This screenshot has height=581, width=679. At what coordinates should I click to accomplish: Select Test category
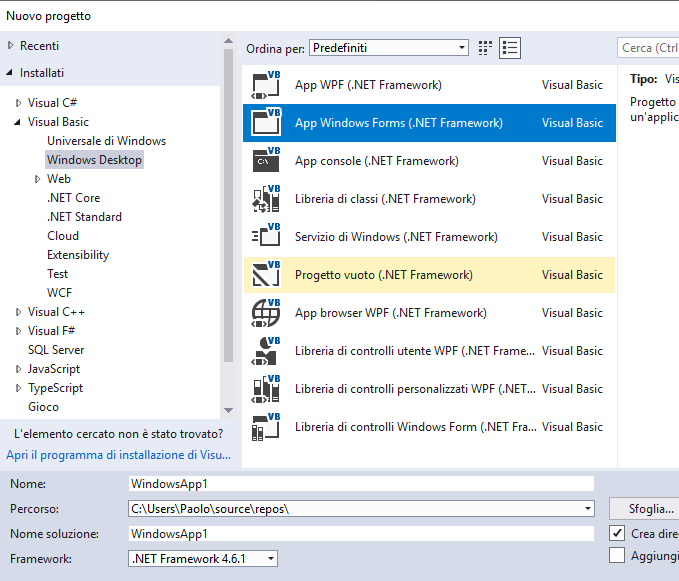(x=58, y=274)
